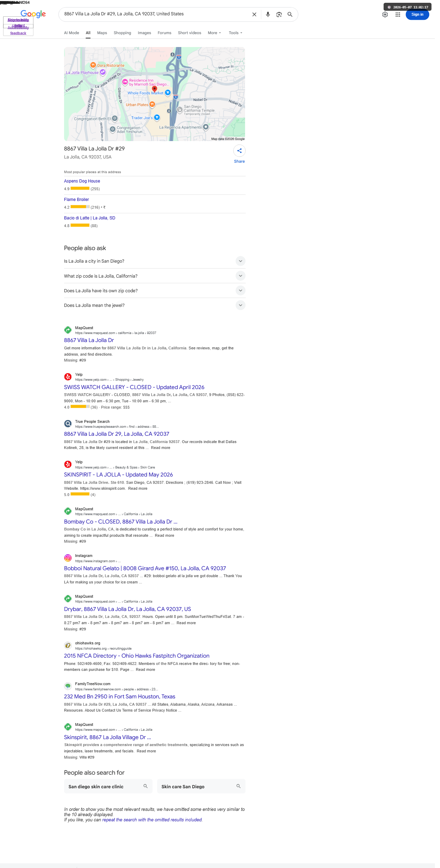Click the ohiohawks.org favicon
This screenshot has width=440, height=868.
pos(68,645)
